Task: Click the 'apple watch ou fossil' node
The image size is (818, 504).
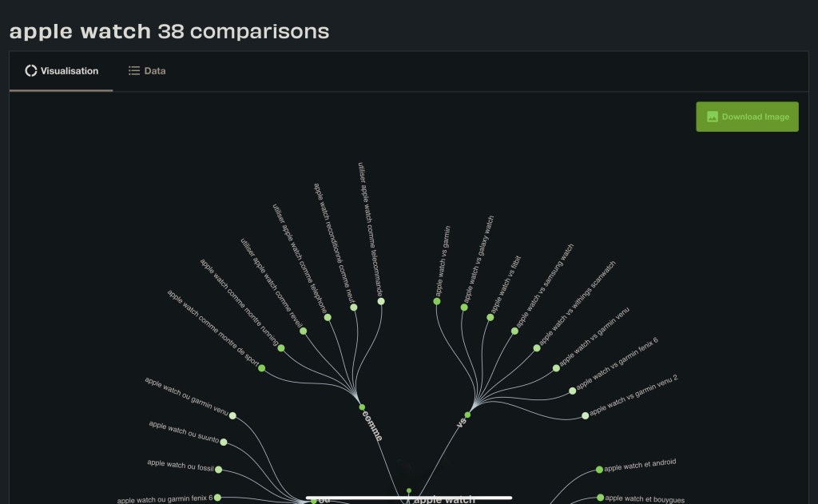Action: pyautogui.click(x=218, y=470)
